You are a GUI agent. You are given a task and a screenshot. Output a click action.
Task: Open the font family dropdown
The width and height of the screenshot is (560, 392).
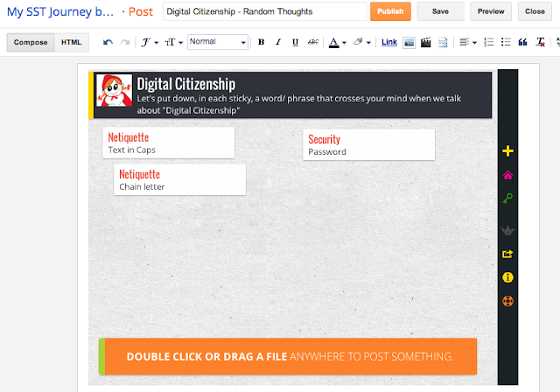[150, 42]
